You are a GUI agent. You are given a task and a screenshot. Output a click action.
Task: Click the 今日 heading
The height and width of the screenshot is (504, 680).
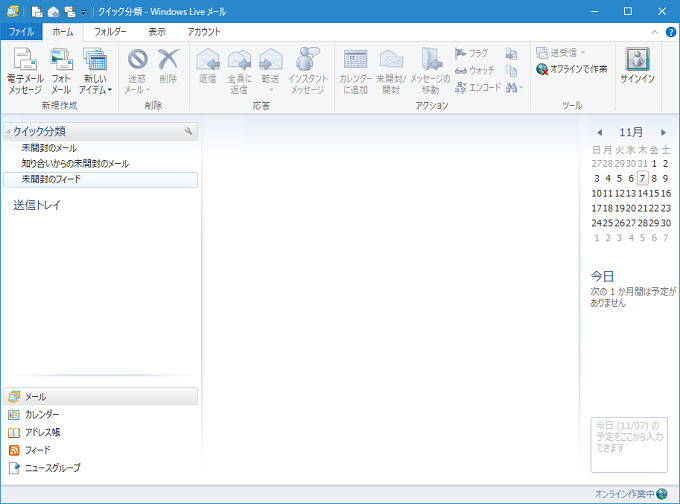click(602, 276)
